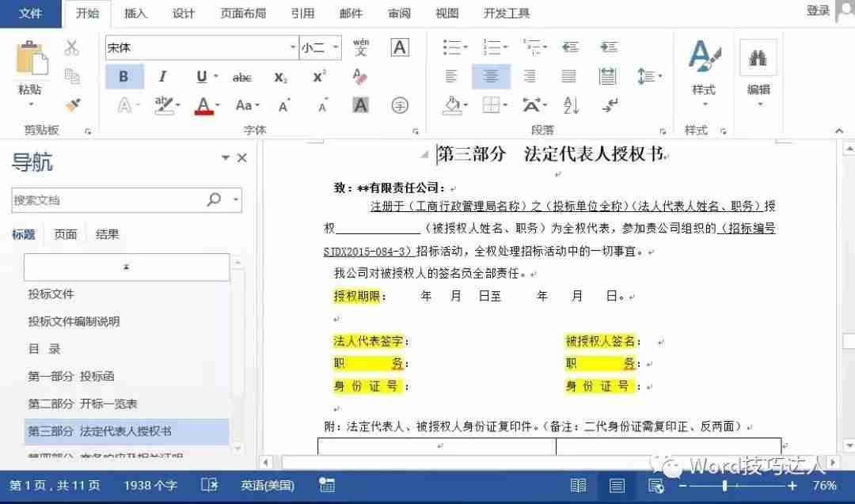Click the 英语(美国) language indicator
The height and width of the screenshot is (504, 855).
pyautogui.click(x=268, y=486)
